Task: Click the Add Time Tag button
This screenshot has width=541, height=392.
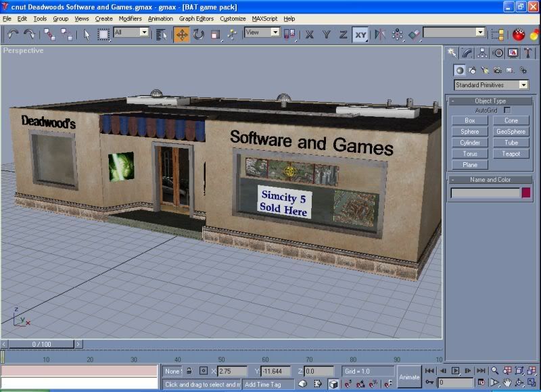Action: [268, 384]
